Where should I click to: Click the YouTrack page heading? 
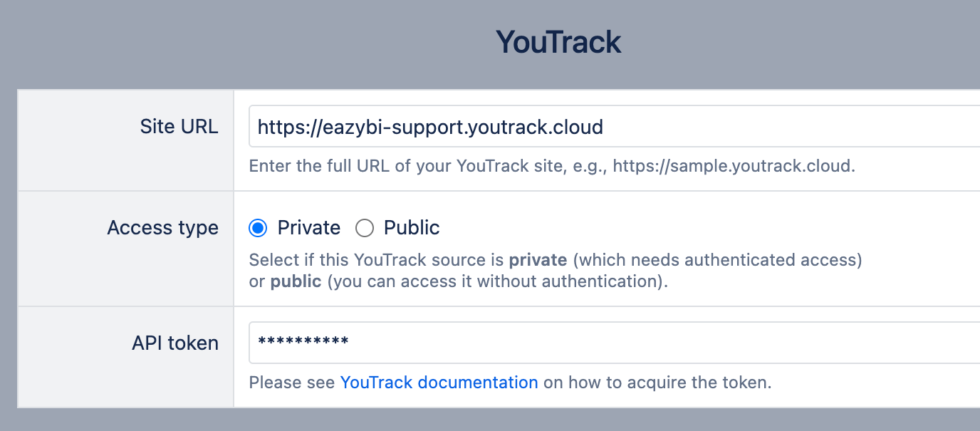pyautogui.click(x=558, y=42)
